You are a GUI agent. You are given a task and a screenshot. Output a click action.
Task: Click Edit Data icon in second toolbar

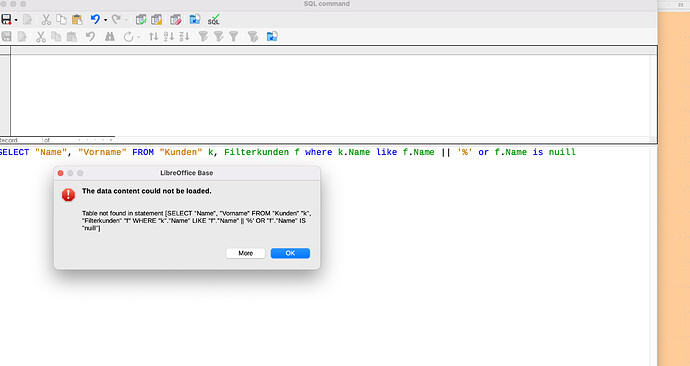point(22,36)
